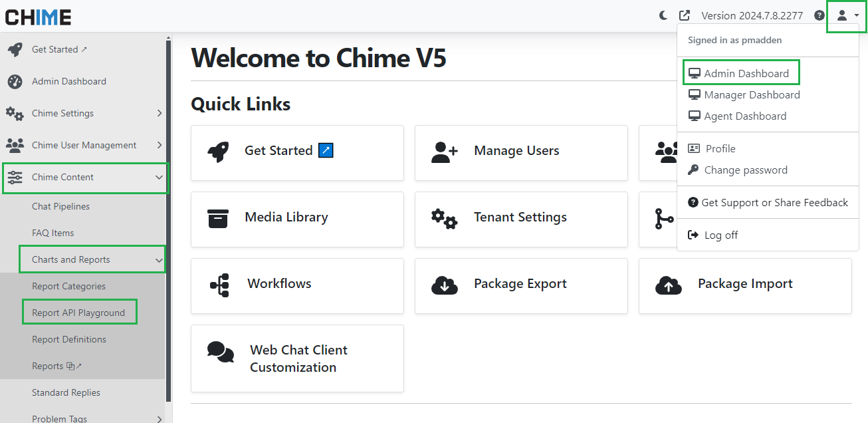Click the gears icon for Chime Settings in the sidebar
This screenshot has width=868, height=423.
pos(15,113)
